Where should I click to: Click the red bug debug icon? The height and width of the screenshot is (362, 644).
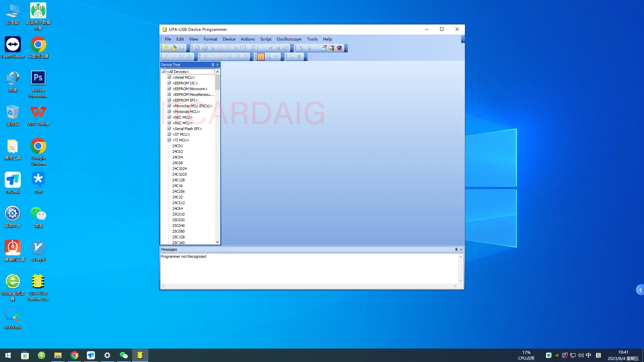pos(339,48)
